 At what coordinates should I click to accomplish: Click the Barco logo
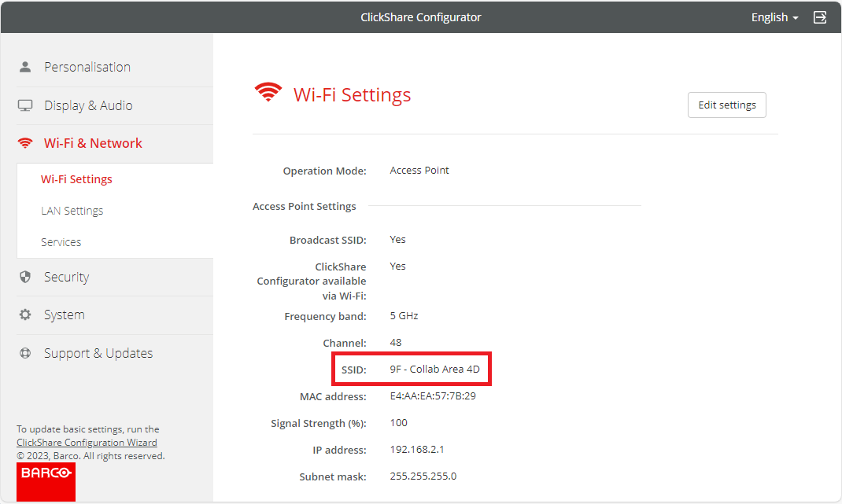tap(46, 480)
